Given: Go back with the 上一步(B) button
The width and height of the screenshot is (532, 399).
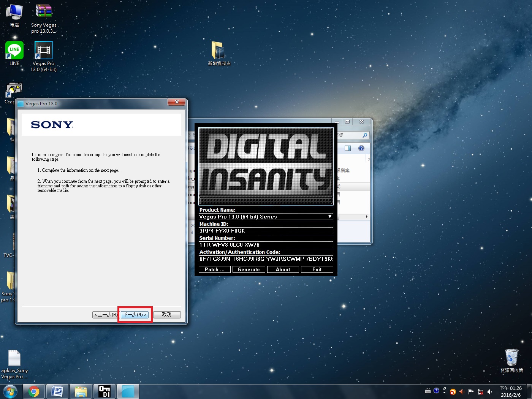Looking at the screenshot, I should (x=106, y=315).
